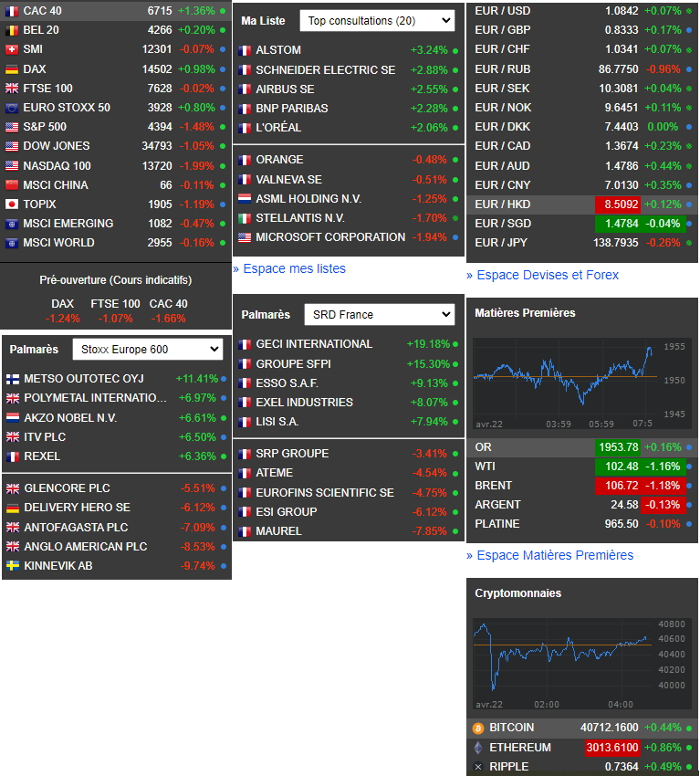The height and width of the screenshot is (776, 700).
Task: Click the Netherlands flag beside ASML HOLDING N.V.
Action: tap(245, 199)
